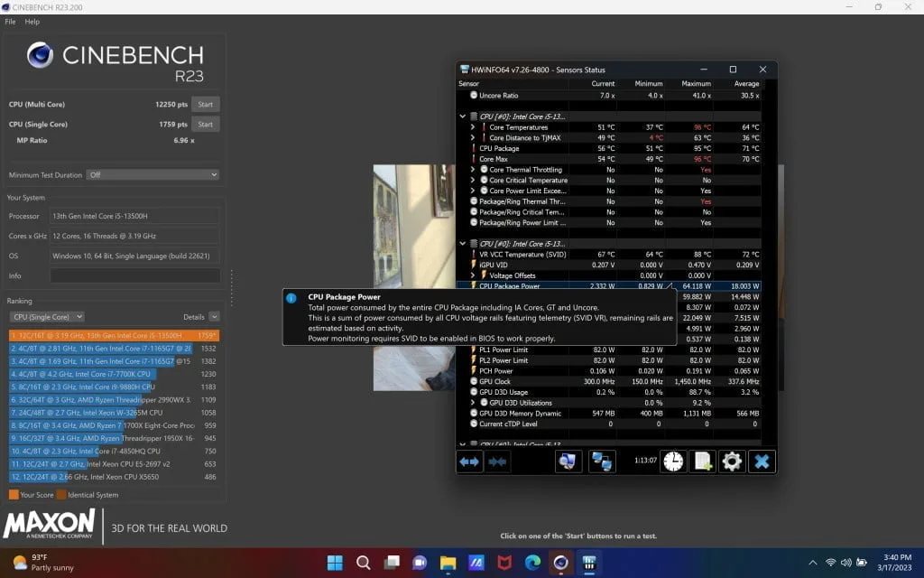Toggle the Details checkbox dropdown in Ranking
The height and width of the screenshot is (578, 924).
pos(214,317)
